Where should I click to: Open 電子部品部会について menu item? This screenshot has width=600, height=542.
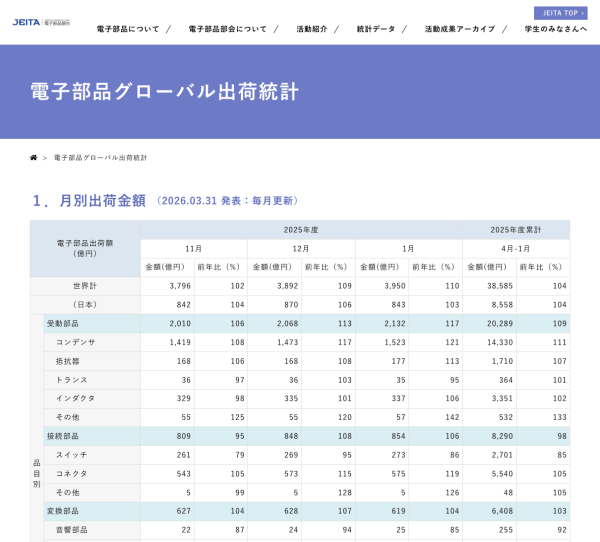point(228,29)
